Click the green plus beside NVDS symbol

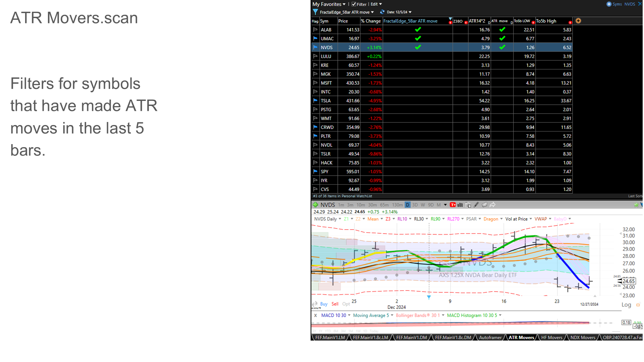point(315,205)
